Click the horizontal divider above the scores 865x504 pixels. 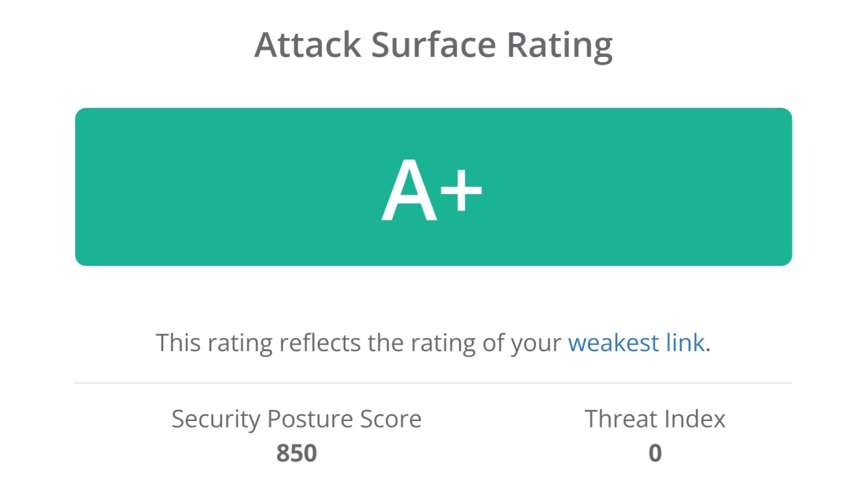(433, 382)
